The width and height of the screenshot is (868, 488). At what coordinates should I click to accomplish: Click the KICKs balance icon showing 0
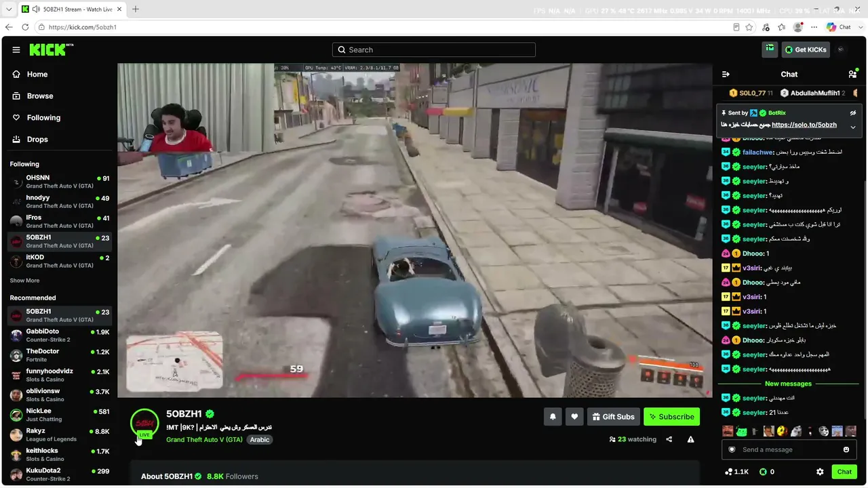(x=763, y=472)
